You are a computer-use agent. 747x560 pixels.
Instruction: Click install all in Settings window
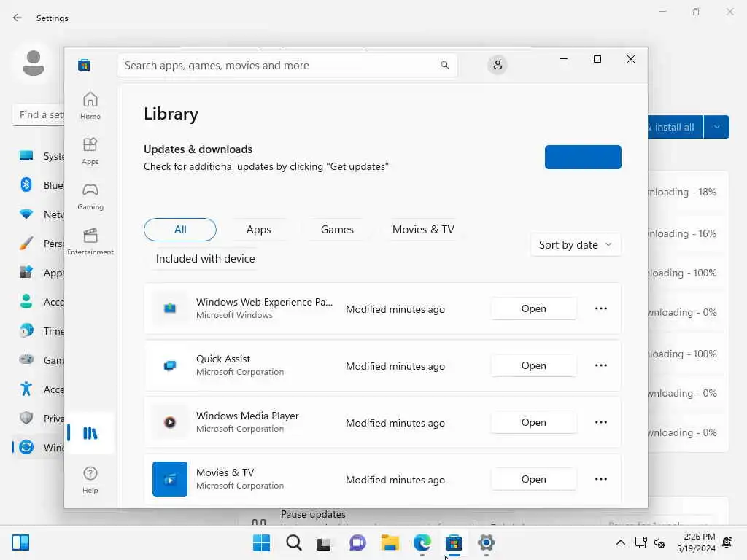point(675,127)
